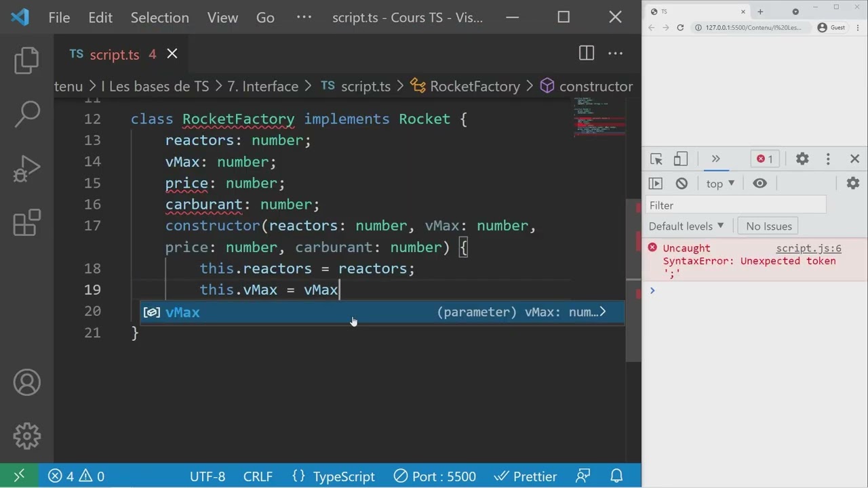Open the Edit menu

[x=100, y=18]
